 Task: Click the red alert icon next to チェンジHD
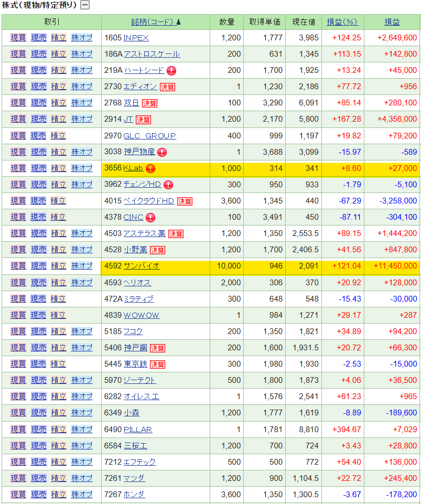[x=168, y=185]
